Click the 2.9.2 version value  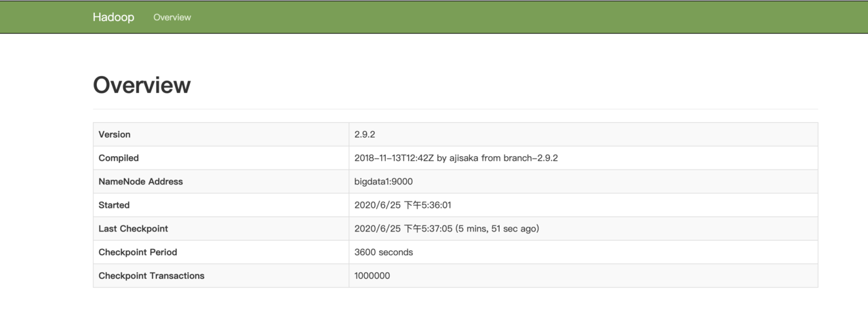click(365, 134)
